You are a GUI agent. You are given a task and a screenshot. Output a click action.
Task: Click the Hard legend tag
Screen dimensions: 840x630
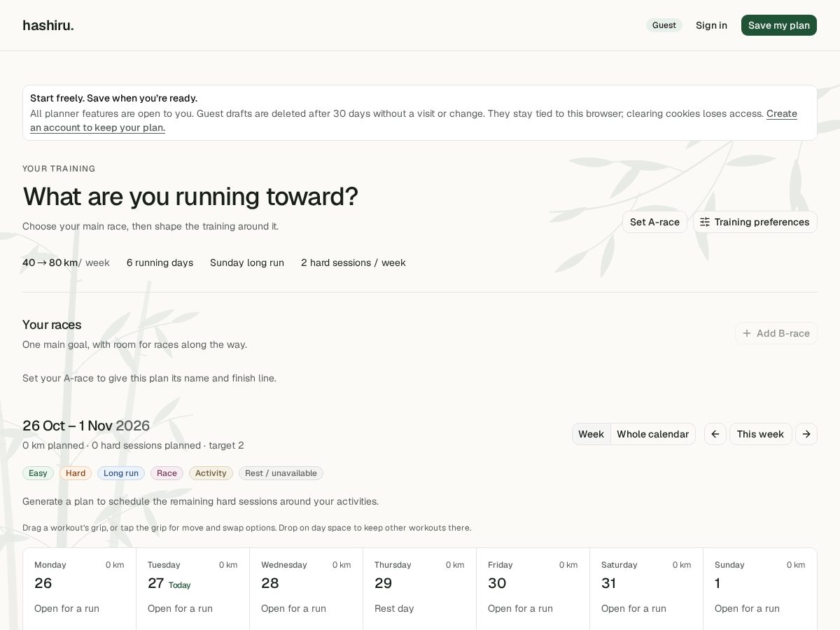(x=76, y=473)
